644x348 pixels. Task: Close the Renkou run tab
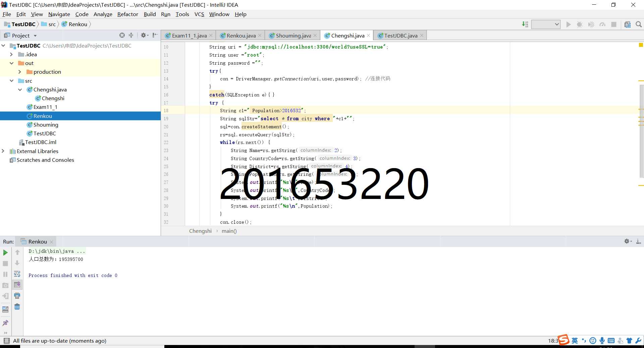[x=51, y=242]
